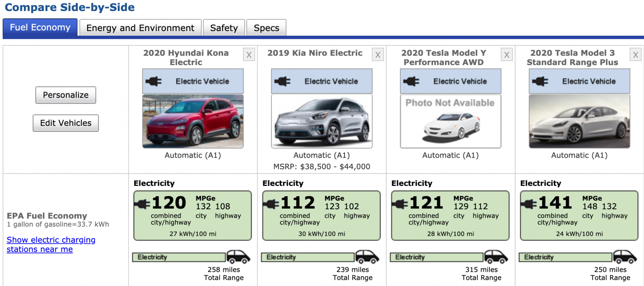The width and height of the screenshot is (644, 286).
Task: Remove the 2019 Kia Niro Electric column
Action: pos(378,55)
